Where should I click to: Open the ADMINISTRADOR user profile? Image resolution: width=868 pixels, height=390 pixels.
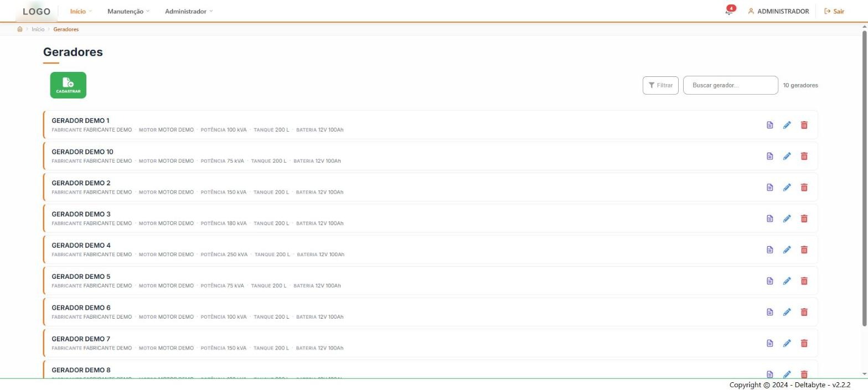778,11
